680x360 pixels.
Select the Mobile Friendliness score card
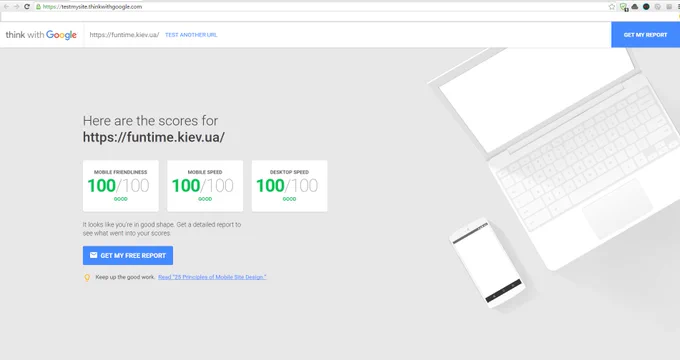tap(121, 186)
